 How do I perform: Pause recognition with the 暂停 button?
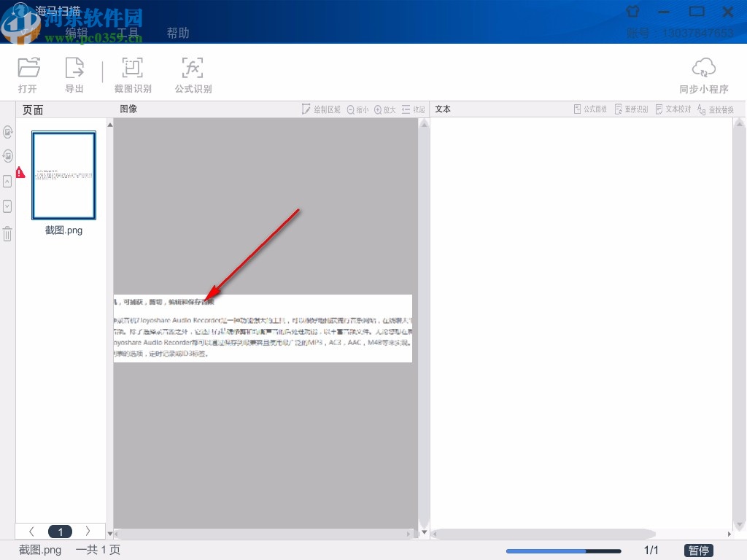click(698, 550)
